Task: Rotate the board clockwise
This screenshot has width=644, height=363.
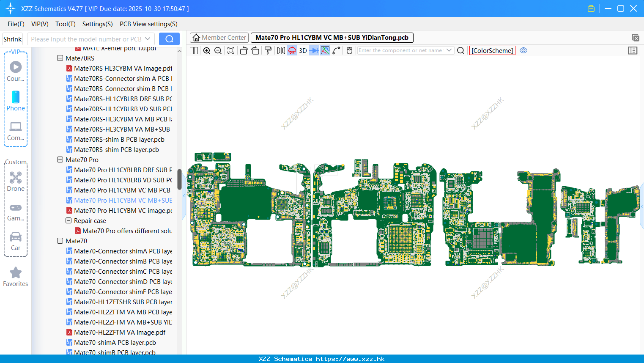Action: (x=255, y=50)
